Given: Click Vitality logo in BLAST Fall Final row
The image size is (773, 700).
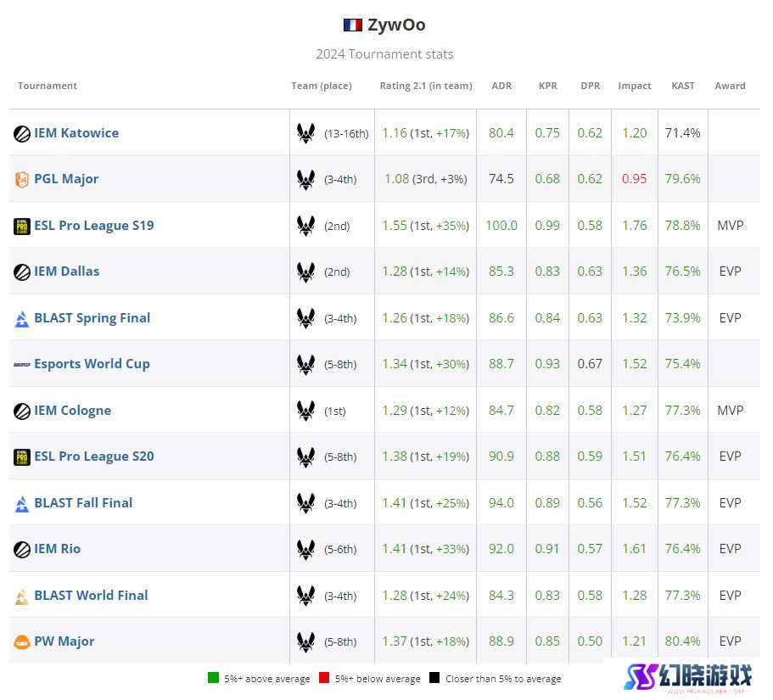Looking at the screenshot, I should coord(305,503).
